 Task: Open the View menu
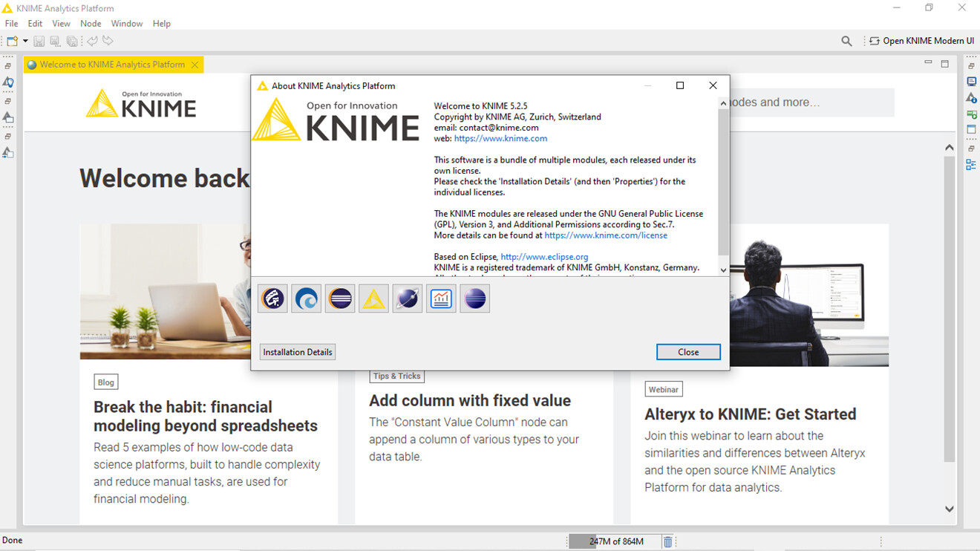[x=61, y=24]
